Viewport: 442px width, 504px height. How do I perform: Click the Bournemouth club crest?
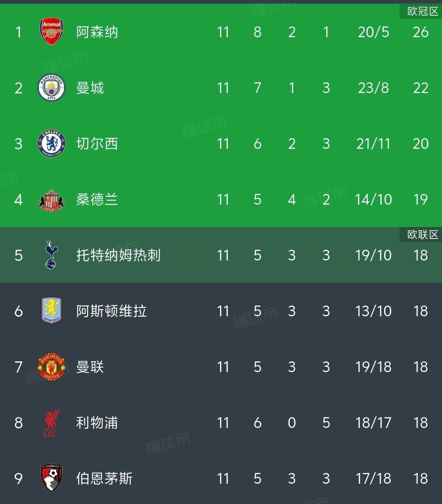click(51, 478)
